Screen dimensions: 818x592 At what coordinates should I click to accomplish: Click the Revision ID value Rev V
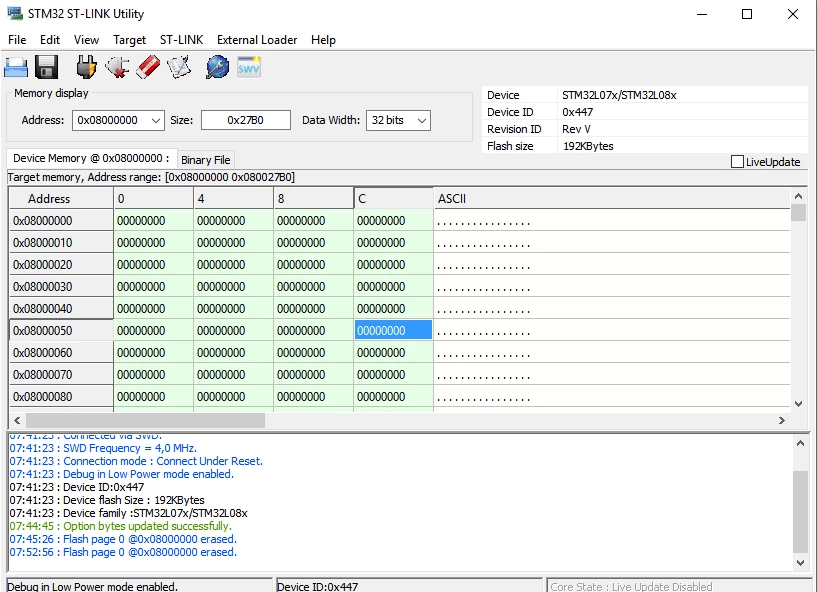click(576, 129)
